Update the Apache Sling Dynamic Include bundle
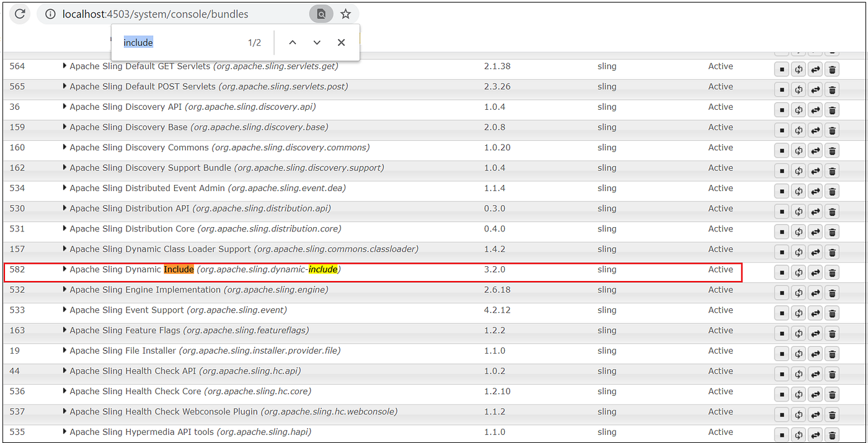The width and height of the screenshot is (868, 443). (x=815, y=272)
